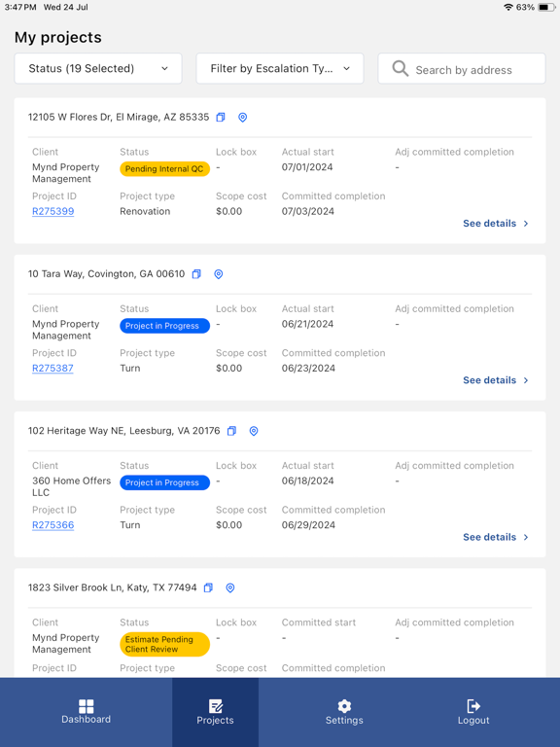Open project ID link R275399
The height and width of the screenshot is (747, 560).
click(52, 211)
